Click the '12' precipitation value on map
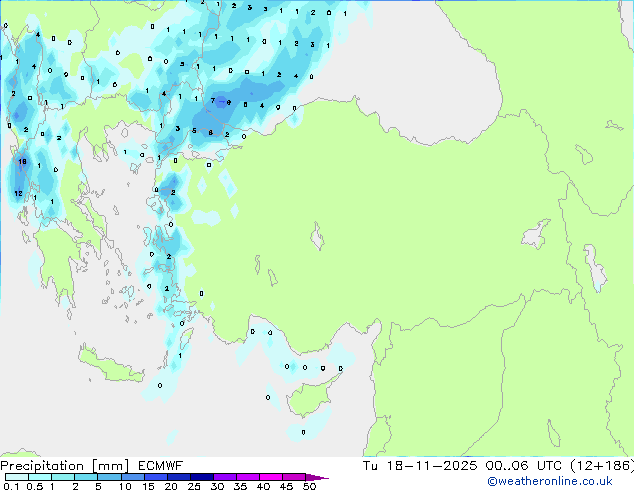Viewport: 634px width, 490px height. [18, 194]
